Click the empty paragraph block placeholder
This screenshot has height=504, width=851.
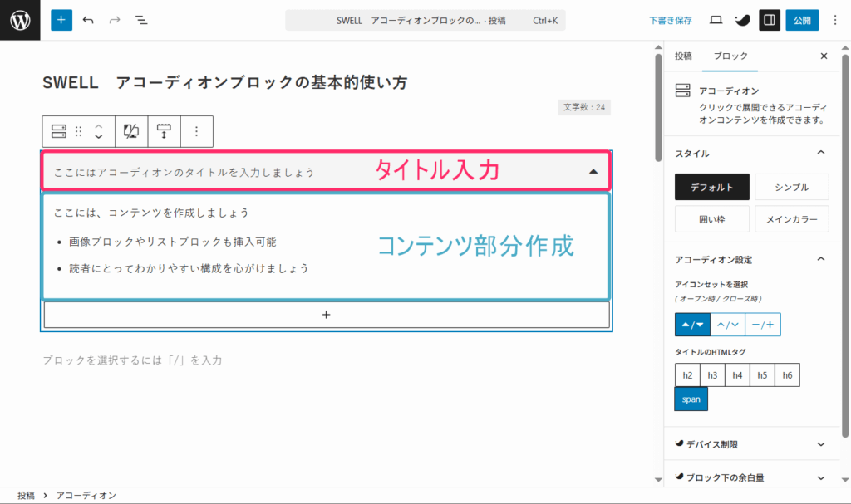coord(132,360)
